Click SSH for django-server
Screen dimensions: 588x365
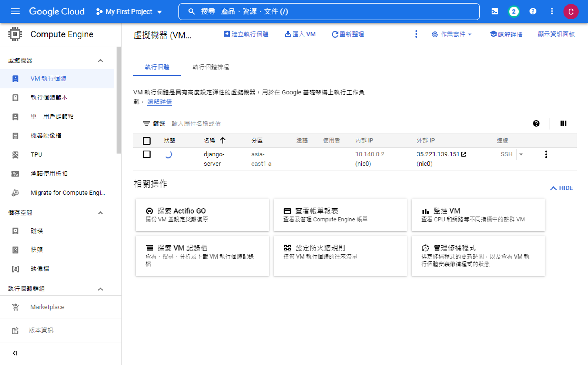tap(506, 154)
